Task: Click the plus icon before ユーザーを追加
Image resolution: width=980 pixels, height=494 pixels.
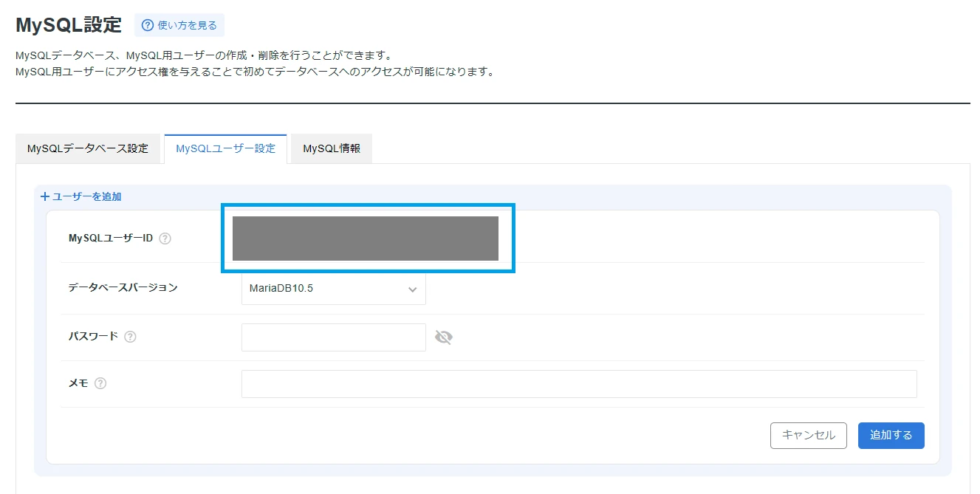Action: coord(45,196)
